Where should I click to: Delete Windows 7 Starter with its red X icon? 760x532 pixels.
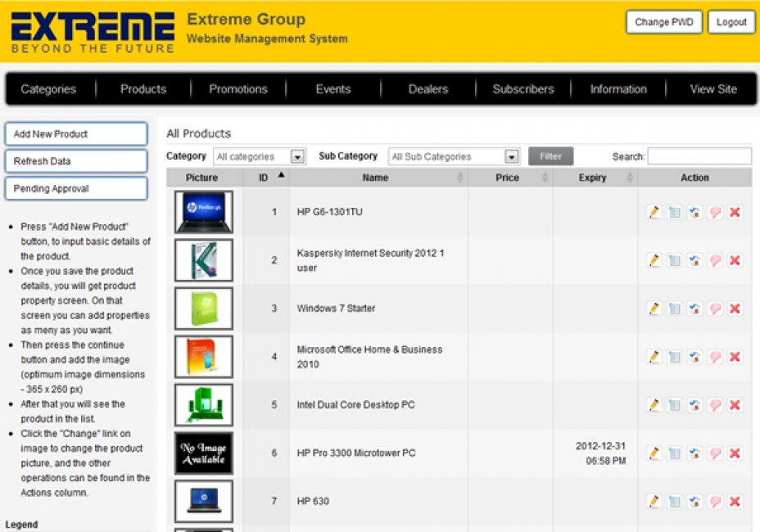(735, 309)
